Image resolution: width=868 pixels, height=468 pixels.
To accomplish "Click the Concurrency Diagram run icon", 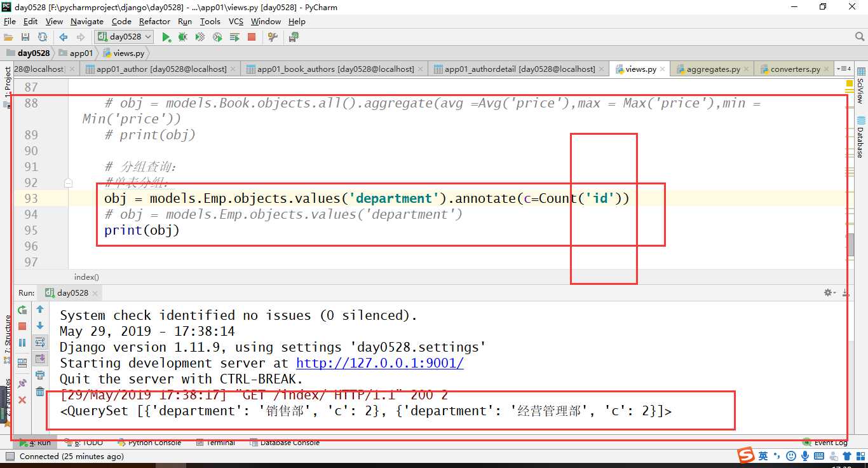I will pos(234,38).
